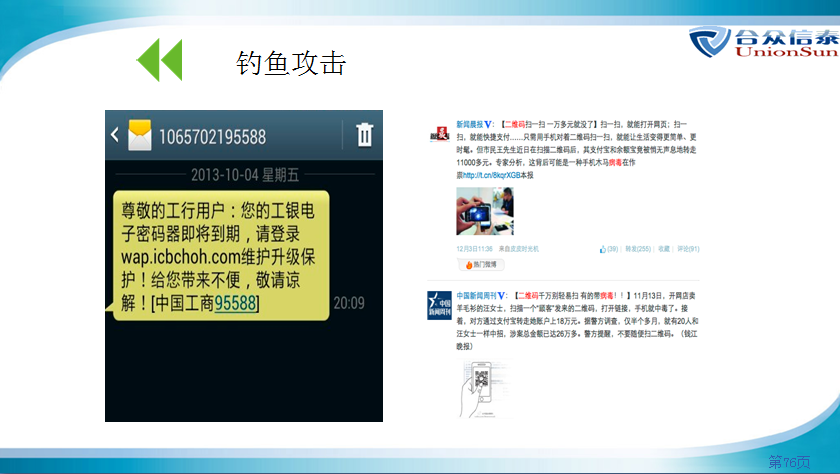Viewport: 840px width, 474px height.
Task: Click the 收藏 favorite link
Action: pos(664,249)
